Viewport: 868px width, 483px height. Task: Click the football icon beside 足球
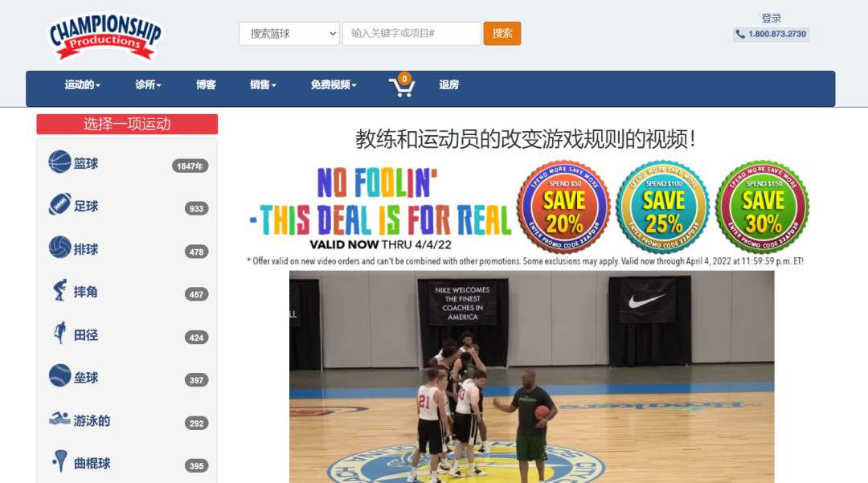click(x=59, y=205)
